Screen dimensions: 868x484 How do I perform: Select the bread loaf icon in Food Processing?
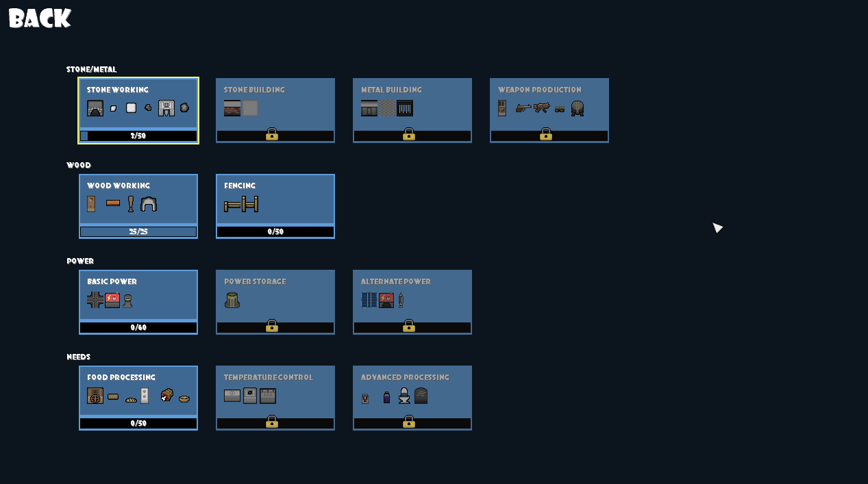[x=131, y=399]
